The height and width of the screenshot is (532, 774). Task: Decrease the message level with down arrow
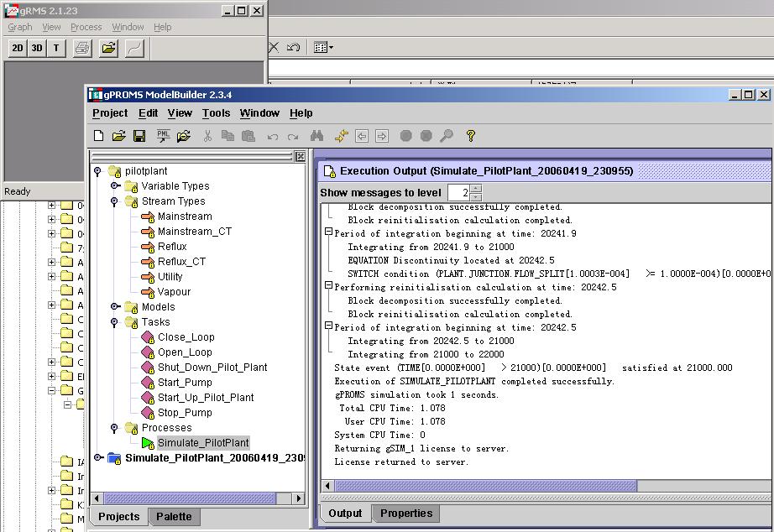point(476,196)
